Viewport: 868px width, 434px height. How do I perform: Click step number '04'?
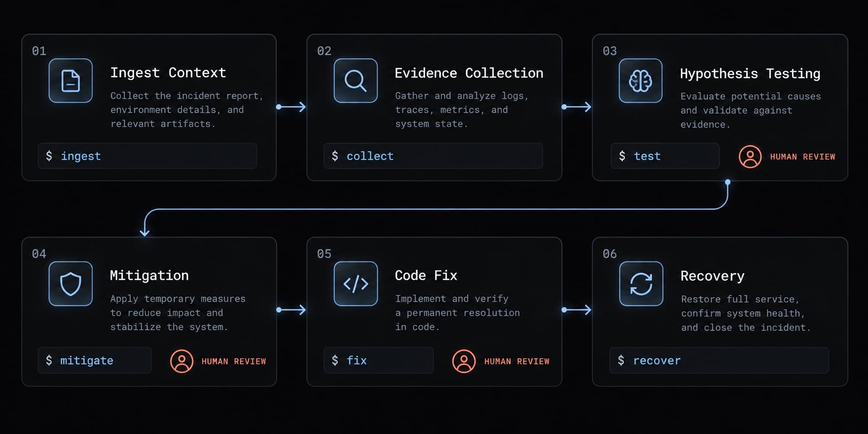[39, 254]
